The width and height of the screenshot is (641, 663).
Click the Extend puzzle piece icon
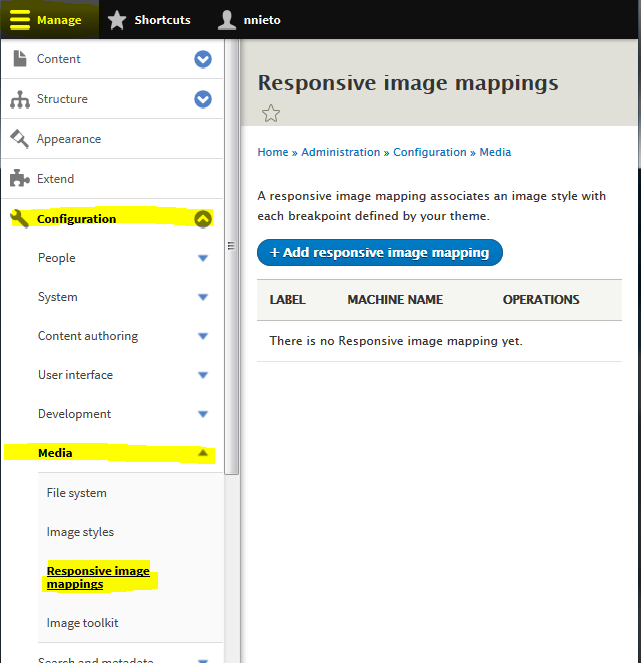pos(19,178)
